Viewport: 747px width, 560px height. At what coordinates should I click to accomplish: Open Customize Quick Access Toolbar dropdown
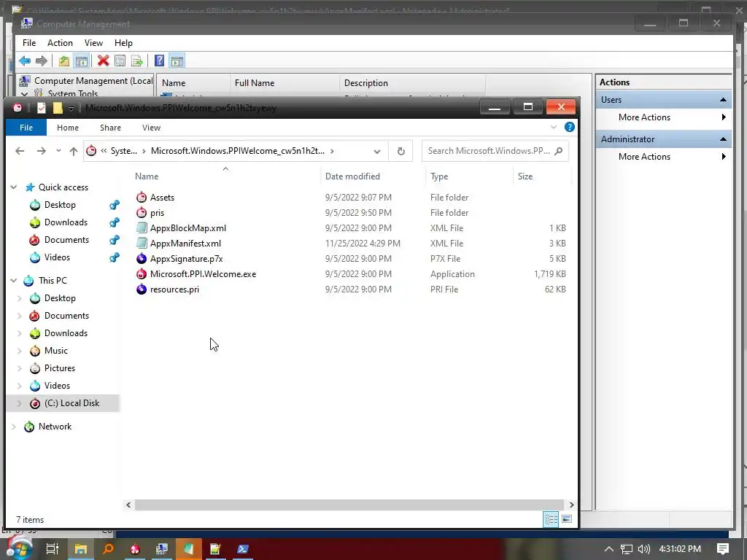click(71, 109)
